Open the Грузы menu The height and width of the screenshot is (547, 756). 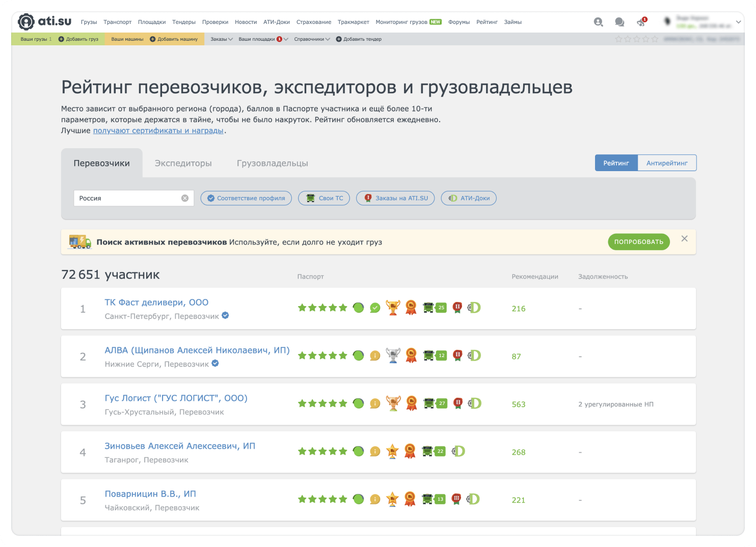click(x=89, y=22)
